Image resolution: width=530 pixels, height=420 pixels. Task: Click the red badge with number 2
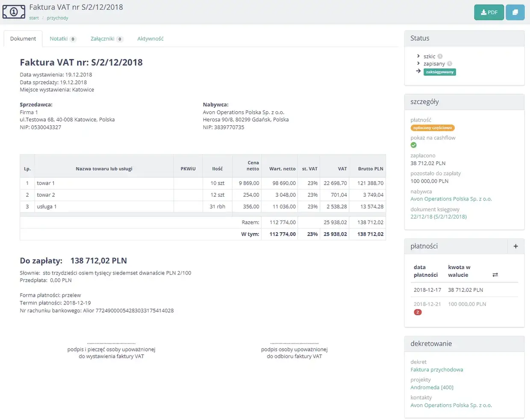point(418,312)
